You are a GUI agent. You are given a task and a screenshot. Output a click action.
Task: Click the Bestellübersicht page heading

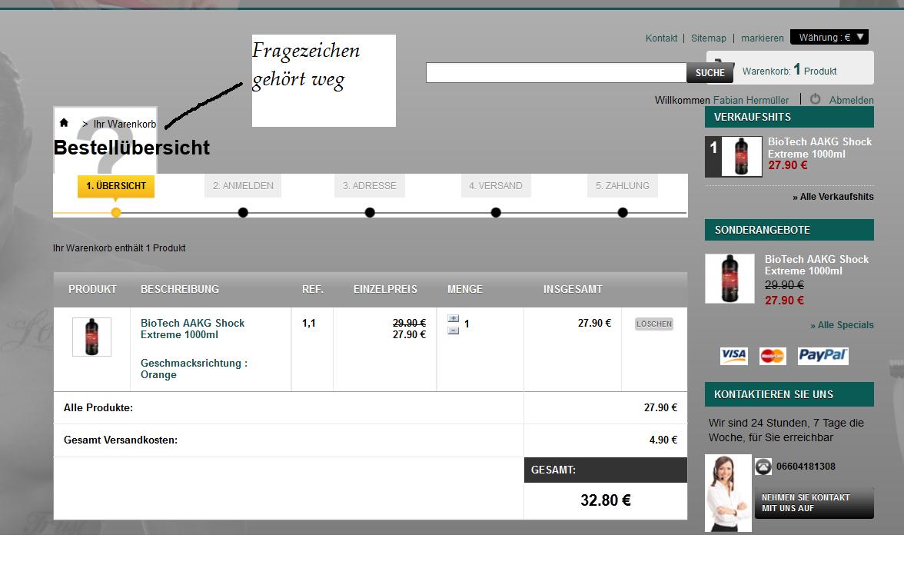coord(131,148)
